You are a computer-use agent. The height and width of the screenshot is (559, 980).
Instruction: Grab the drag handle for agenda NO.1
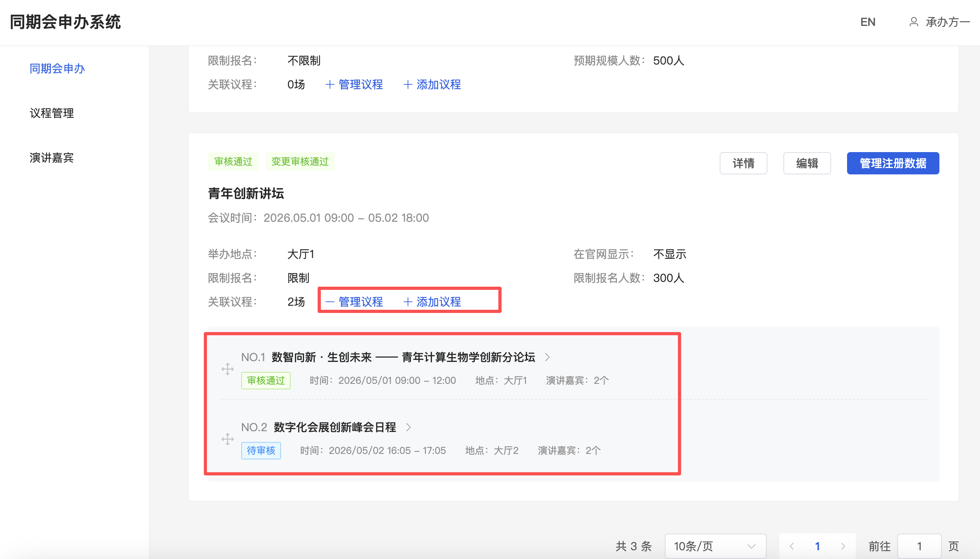228,369
